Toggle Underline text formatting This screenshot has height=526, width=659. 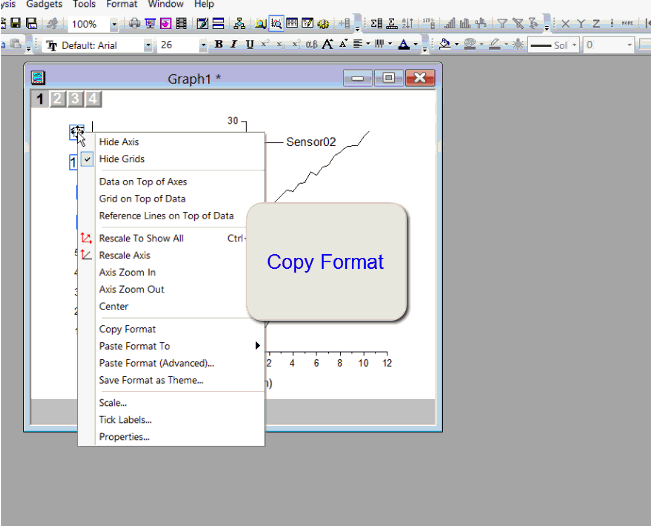point(250,44)
